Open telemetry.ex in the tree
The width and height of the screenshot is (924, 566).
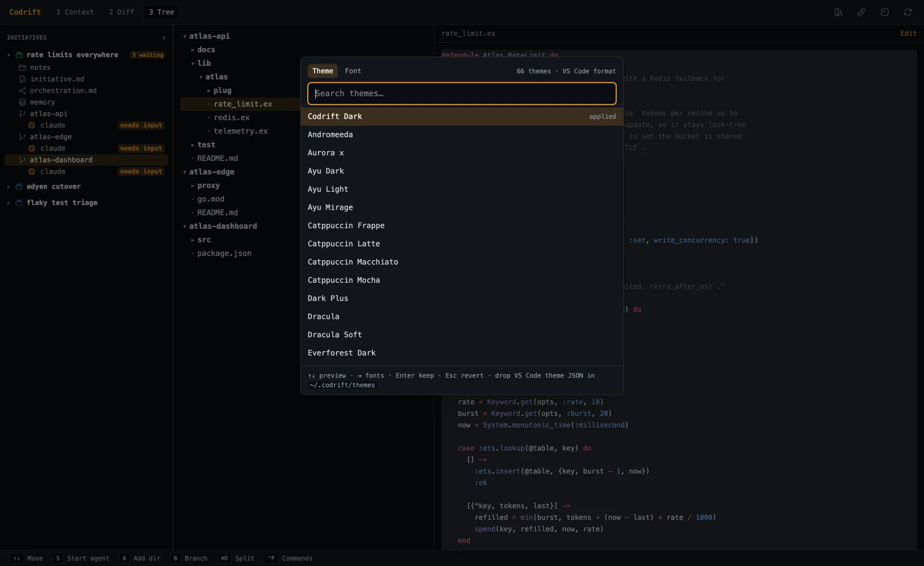point(240,131)
